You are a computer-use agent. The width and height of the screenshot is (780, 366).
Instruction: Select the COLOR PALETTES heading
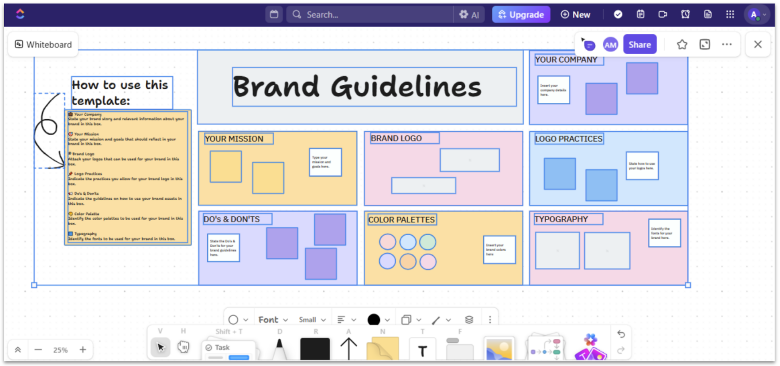[x=401, y=219]
